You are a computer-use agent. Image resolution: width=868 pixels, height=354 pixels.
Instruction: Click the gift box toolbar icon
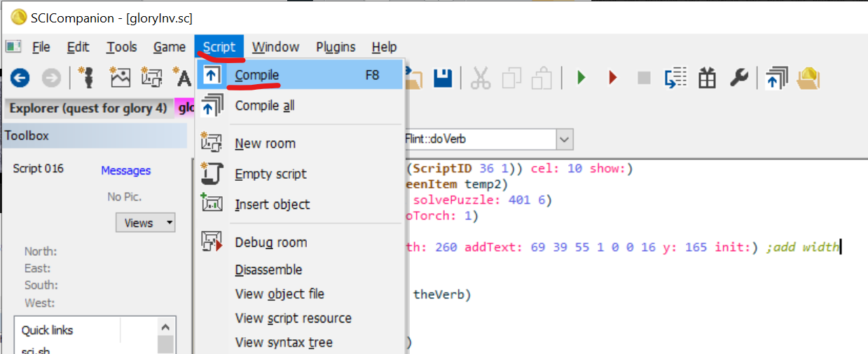tap(708, 78)
